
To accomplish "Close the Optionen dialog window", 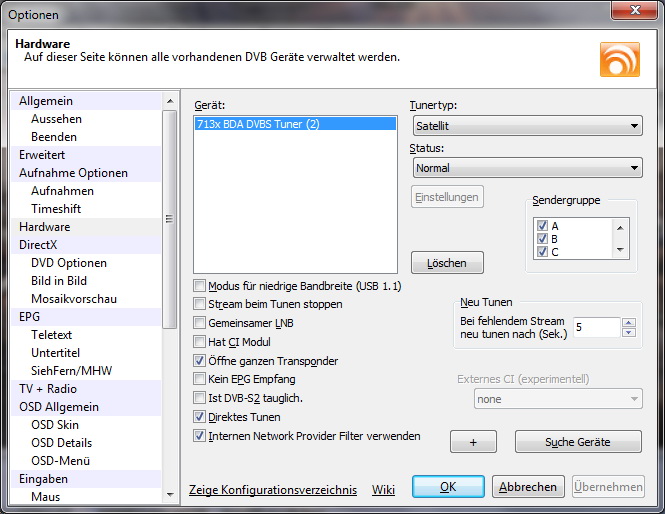I will pos(634,10).
